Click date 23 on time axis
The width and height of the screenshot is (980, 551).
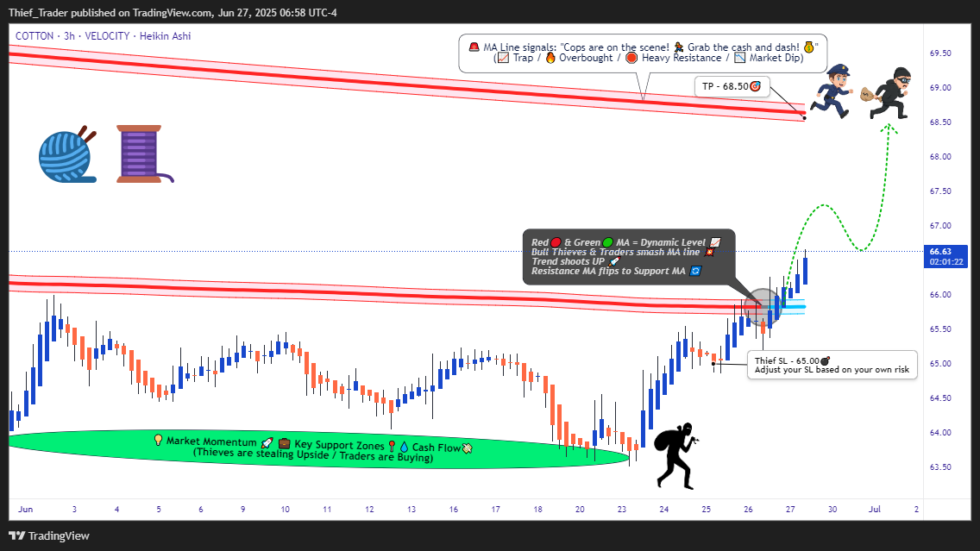click(622, 509)
